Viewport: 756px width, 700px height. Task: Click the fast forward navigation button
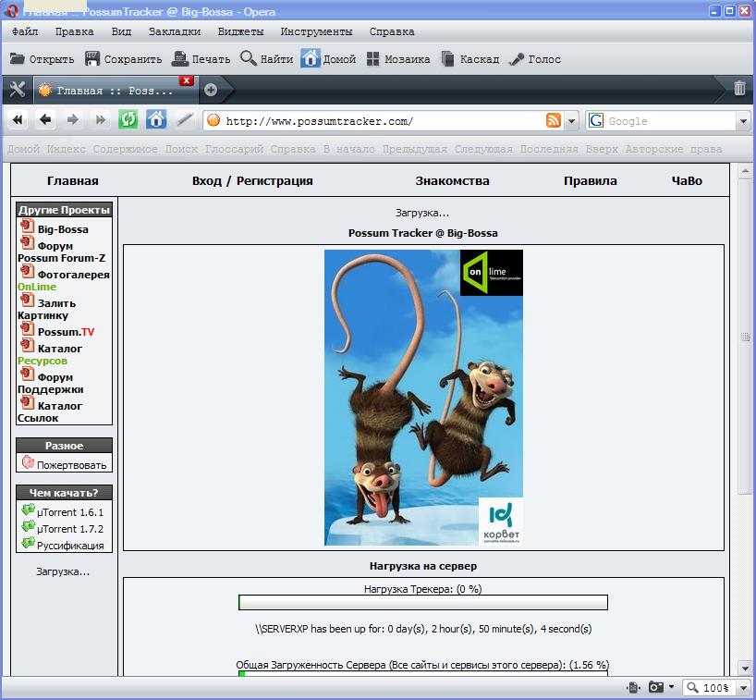coord(101,119)
